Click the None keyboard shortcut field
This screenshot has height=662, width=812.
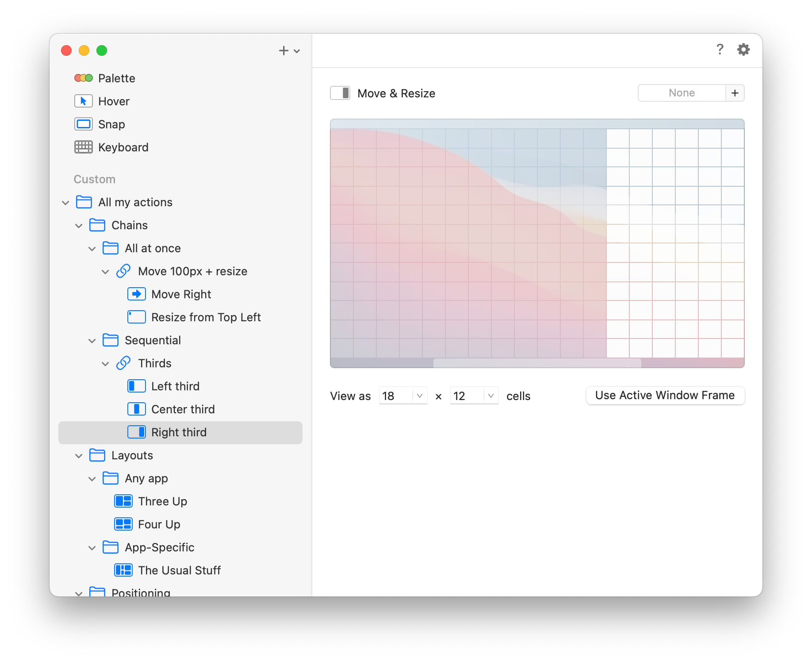(682, 93)
